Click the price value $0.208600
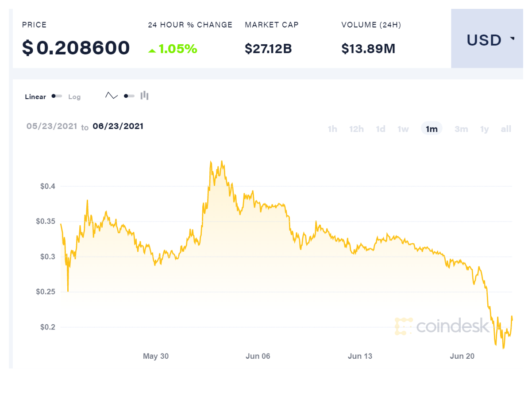Image resolution: width=532 pixels, height=395 pixels. pos(75,48)
